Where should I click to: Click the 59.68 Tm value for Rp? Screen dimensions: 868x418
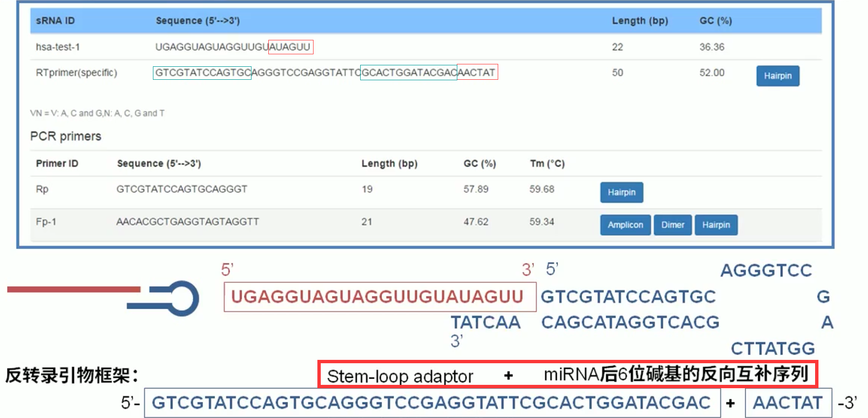pos(542,189)
